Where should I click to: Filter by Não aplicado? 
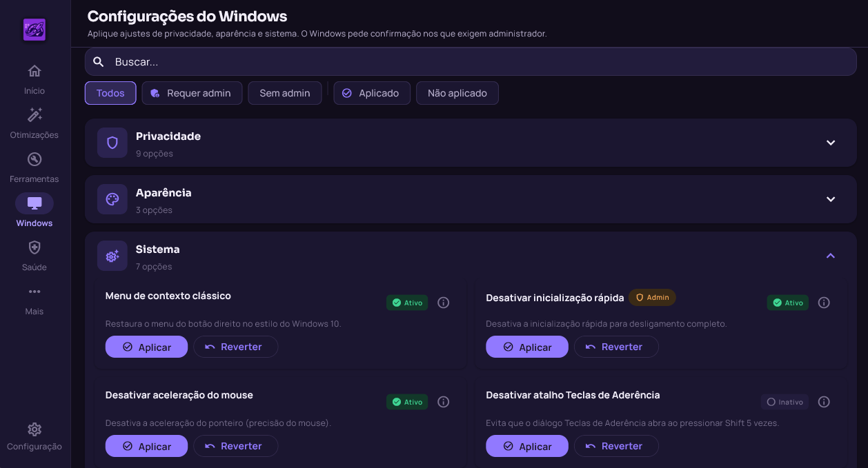pos(457,93)
